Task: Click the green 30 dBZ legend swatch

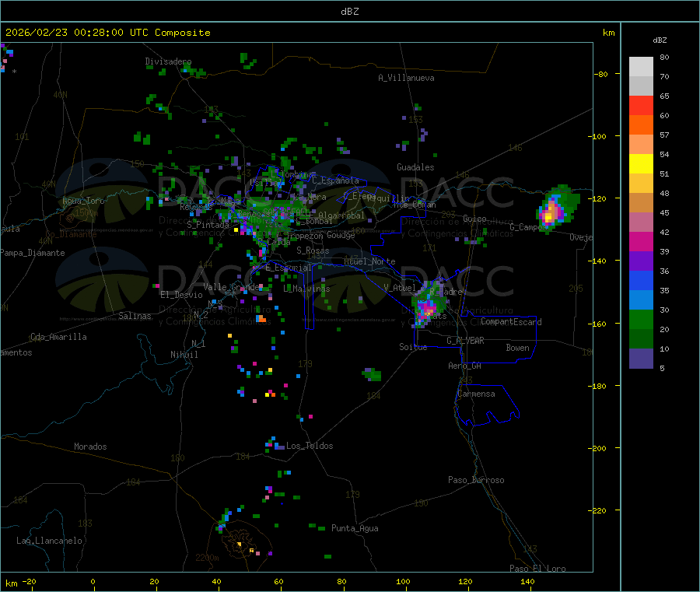Action: click(641, 319)
